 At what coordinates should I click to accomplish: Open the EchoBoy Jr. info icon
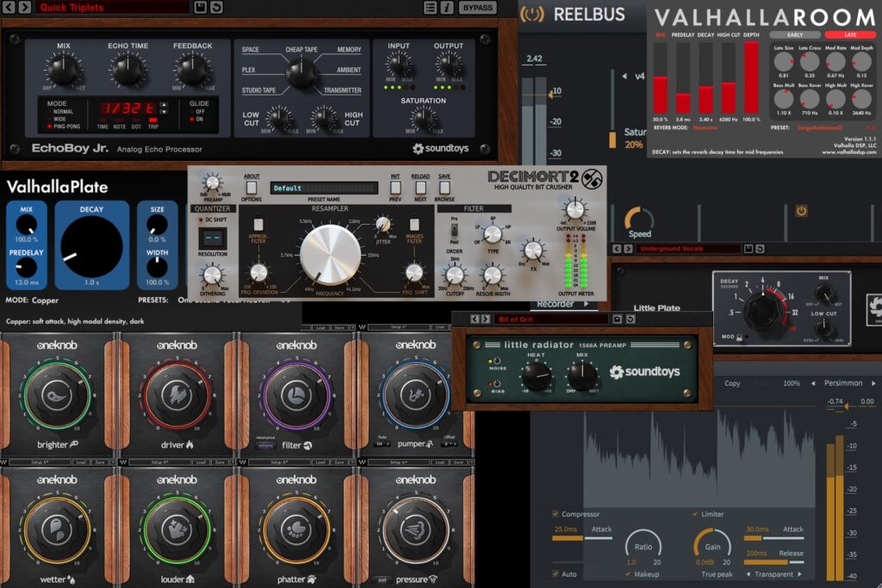(447, 7)
